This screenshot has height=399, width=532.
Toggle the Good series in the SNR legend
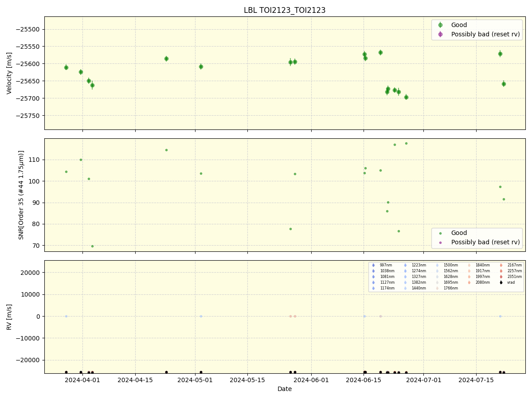click(x=451, y=233)
